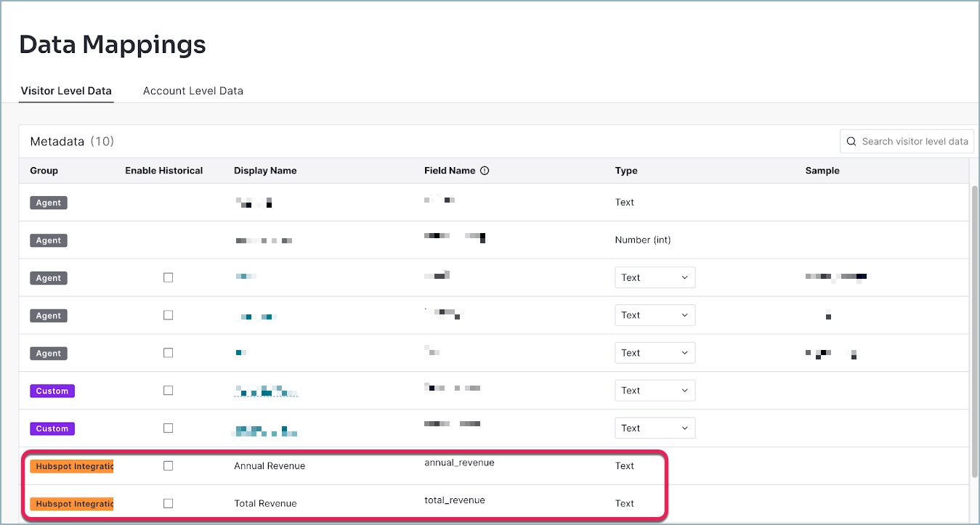Click the search magnifier icon

pyautogui.click(x=851, y=142)
